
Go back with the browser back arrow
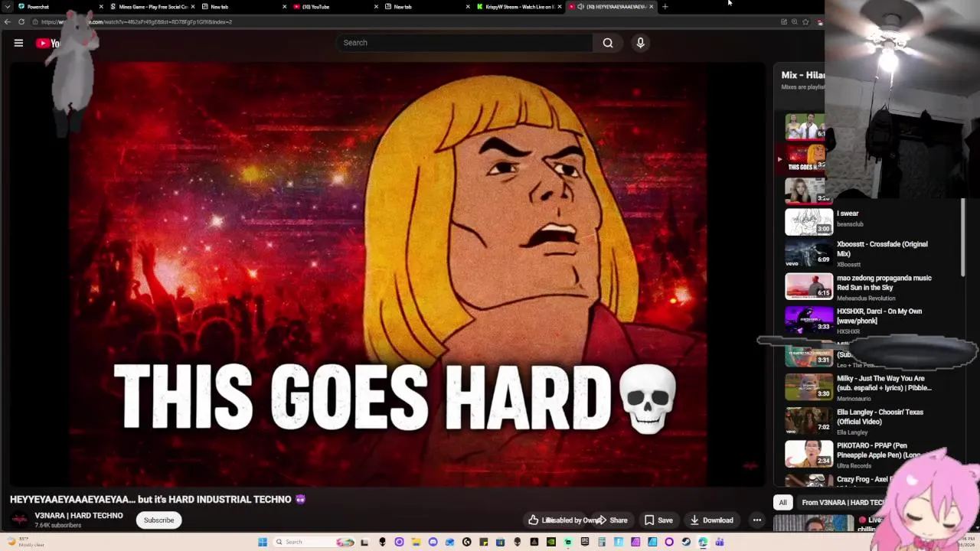[x=8, y=21]
